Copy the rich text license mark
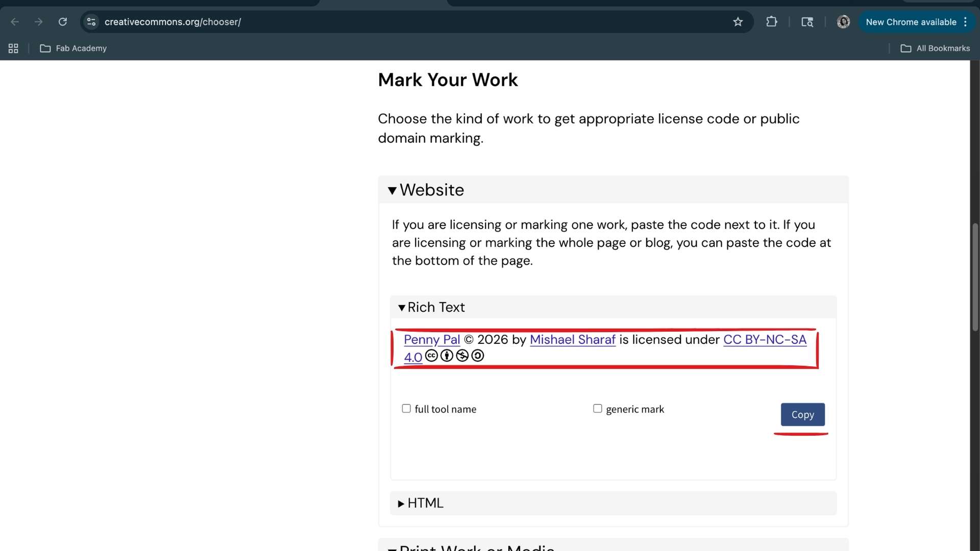Screen dimensions: 980x551 point(803,415)
